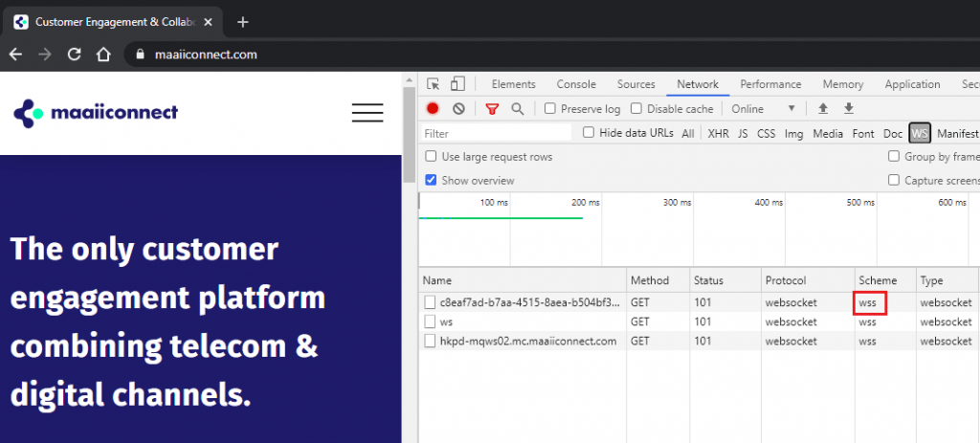The image size is (980, 443).
Task: Filter requests by Manifest
Action: 957,133
